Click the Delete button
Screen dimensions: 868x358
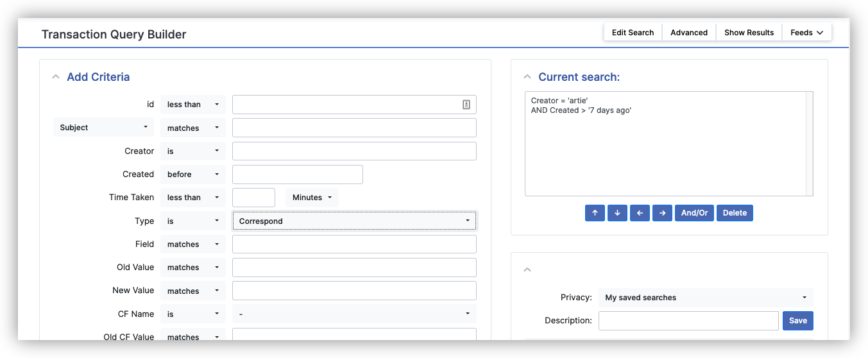point(735,213)
